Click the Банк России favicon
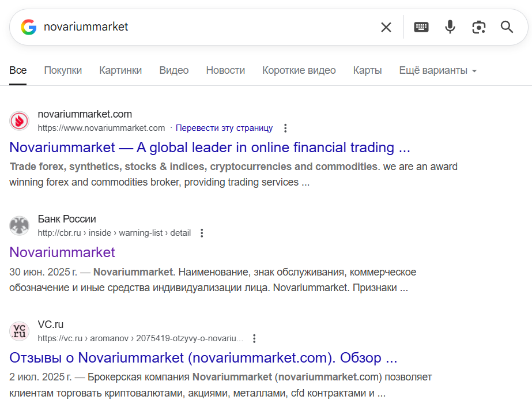Viewport: 532px width, 415px height. pos(20,226)
